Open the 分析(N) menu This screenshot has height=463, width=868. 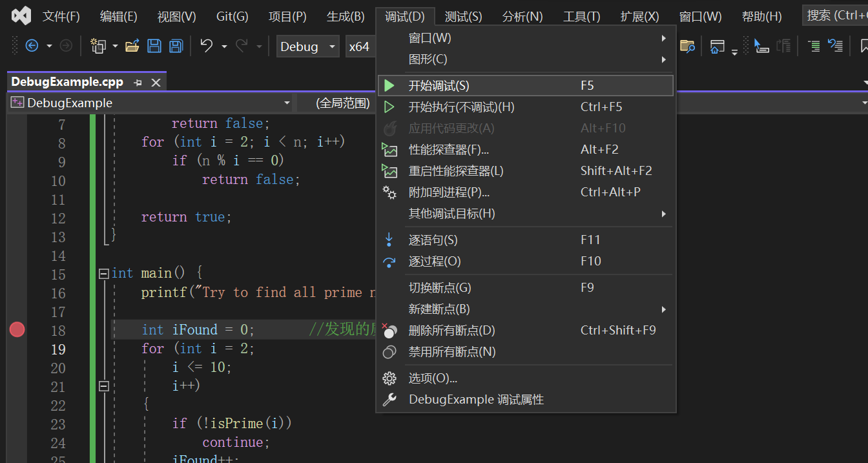click(x=522, y=16)
